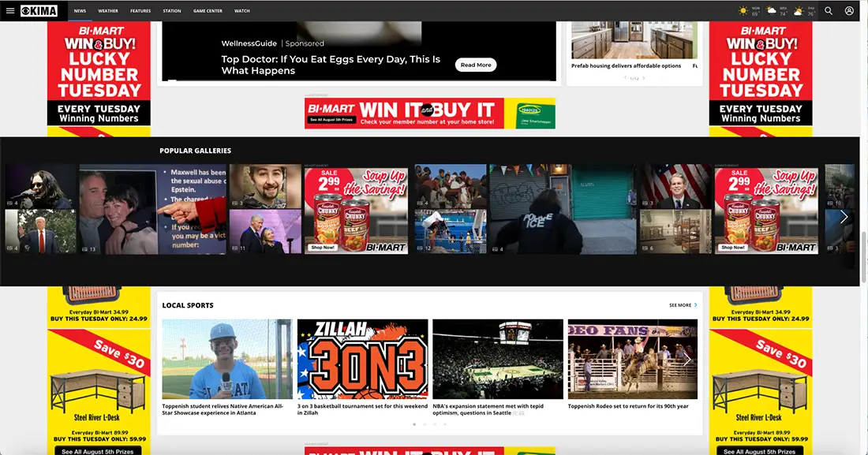Click the basketball arena article image
The height and width of the screenshot is (455, 868).
[x=498, y=359]
